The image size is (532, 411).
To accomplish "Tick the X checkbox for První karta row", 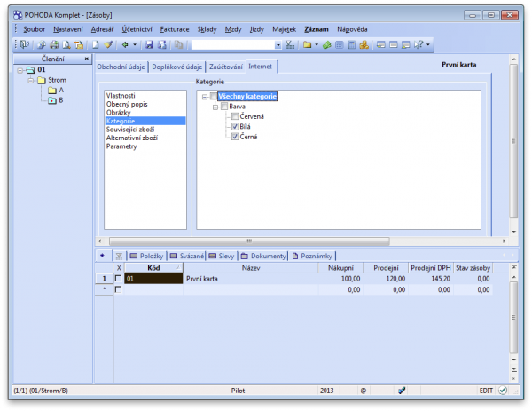I will tap(118, 279).
